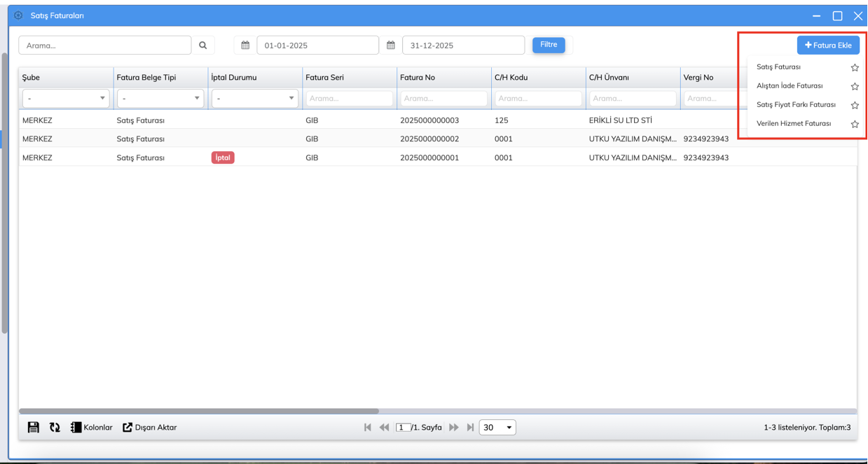Open the start date calendar icon
The image size is (868, 464).
coord(245,45)
